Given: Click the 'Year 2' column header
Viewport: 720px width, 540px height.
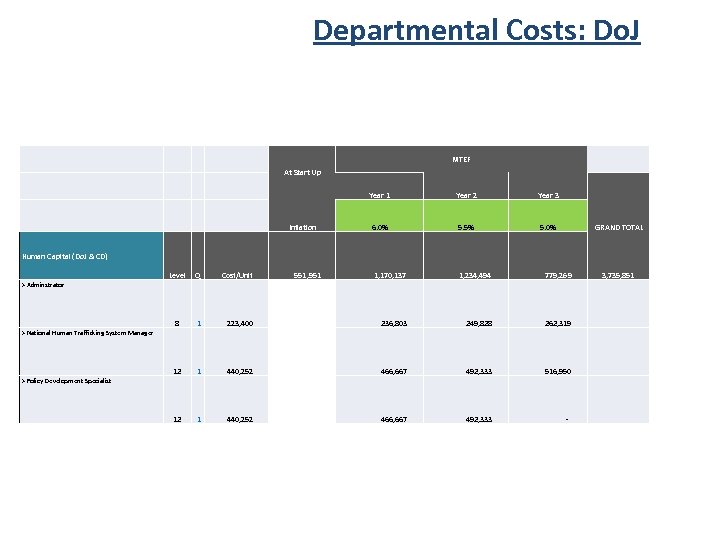Looking at the screenshot, I should 466,195.
